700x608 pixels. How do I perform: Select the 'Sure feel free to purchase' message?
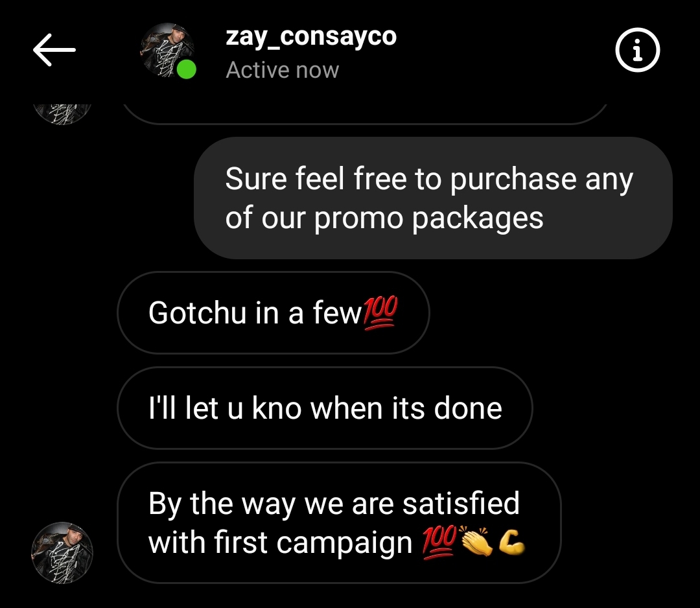click(x=433, y=198)
